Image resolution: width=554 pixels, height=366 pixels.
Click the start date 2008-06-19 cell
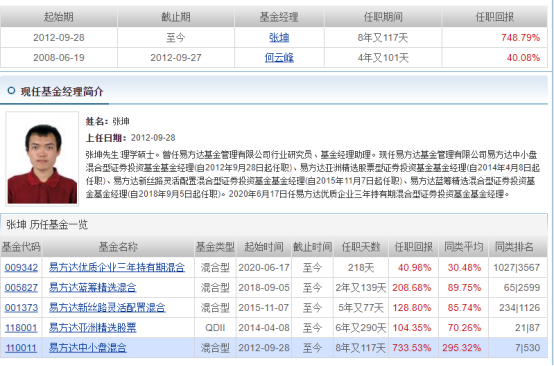[59, 58]
